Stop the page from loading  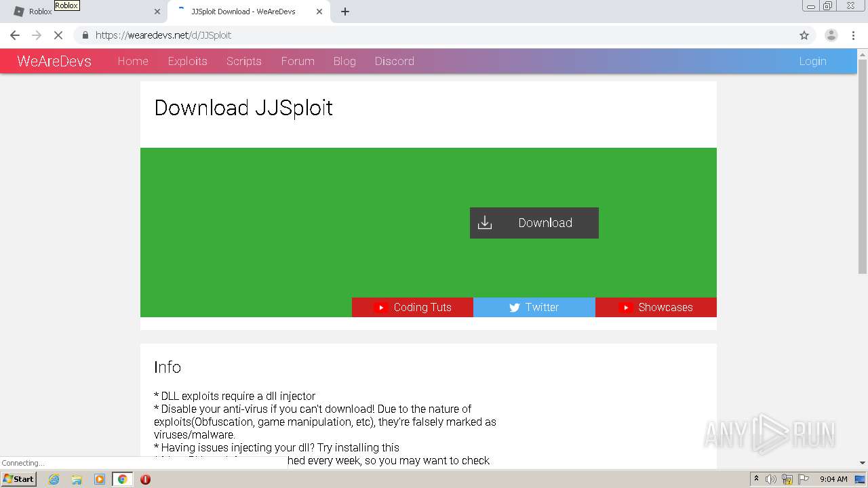(x=58, y=35)
